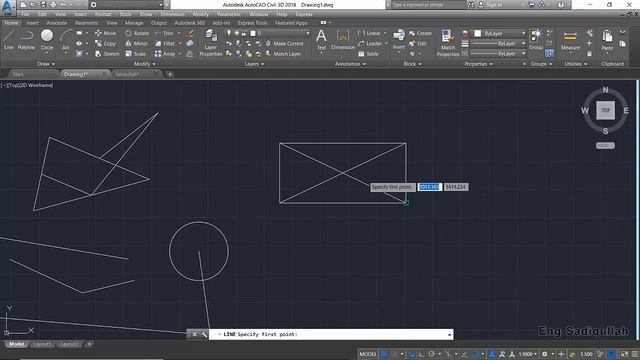This screenshot has width=640, height=360.
Task: Toggle grid display in status bar
Action: coord(384,354)
